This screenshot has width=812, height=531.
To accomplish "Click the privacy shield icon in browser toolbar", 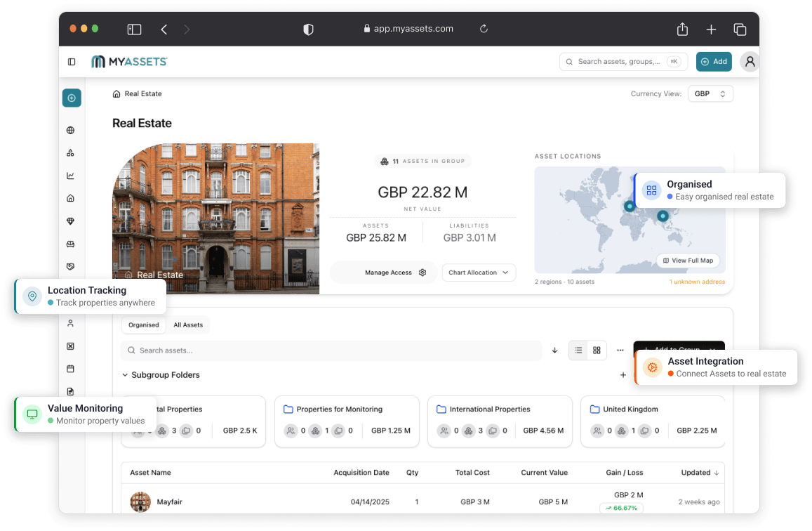I will [308, 29].
